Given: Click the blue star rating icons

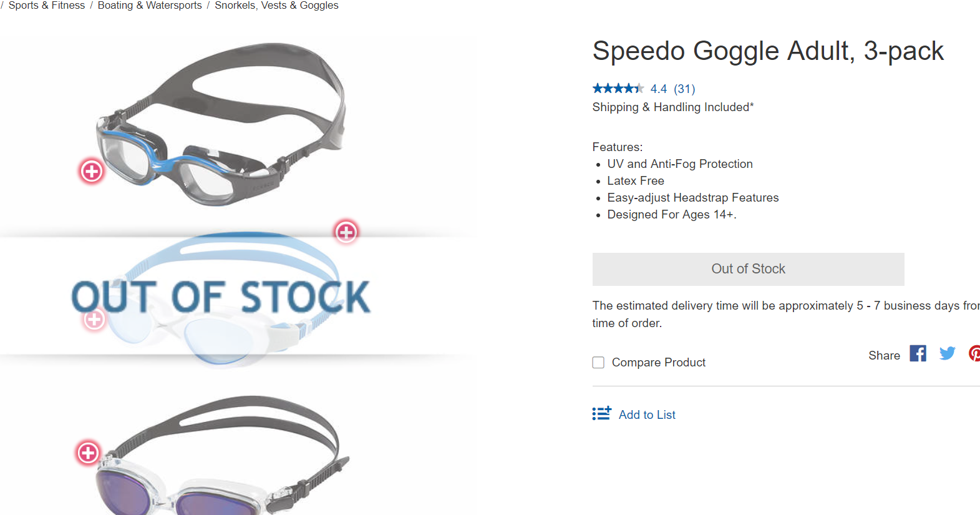Looking at the screenshot, I should pos(618,89).
